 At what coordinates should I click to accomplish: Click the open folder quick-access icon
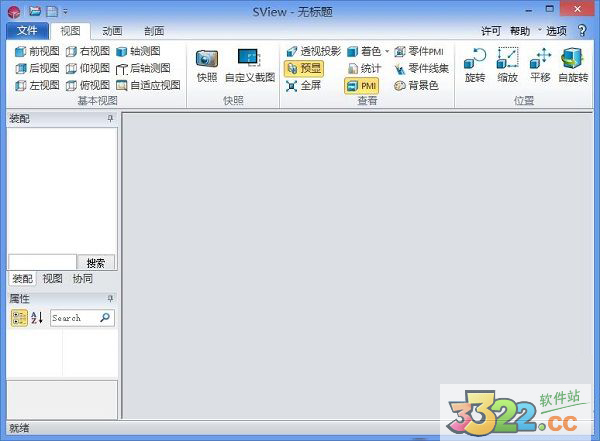35,11
